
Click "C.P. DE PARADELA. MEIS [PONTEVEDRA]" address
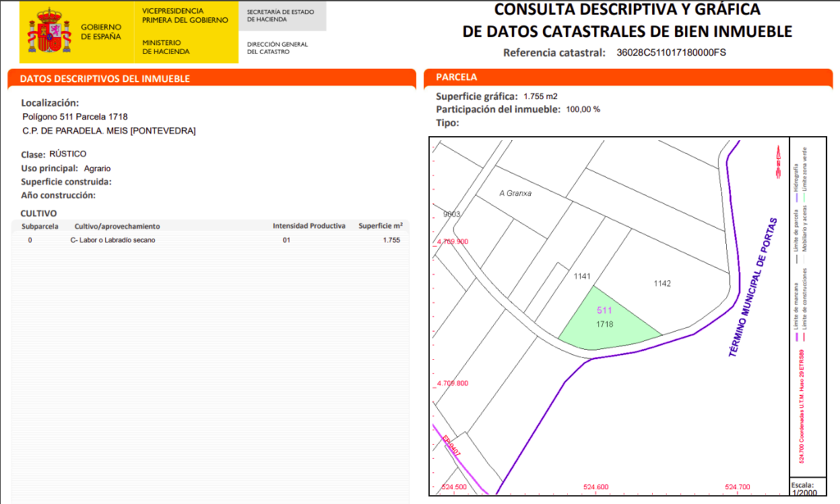click(x=109, y=130)
